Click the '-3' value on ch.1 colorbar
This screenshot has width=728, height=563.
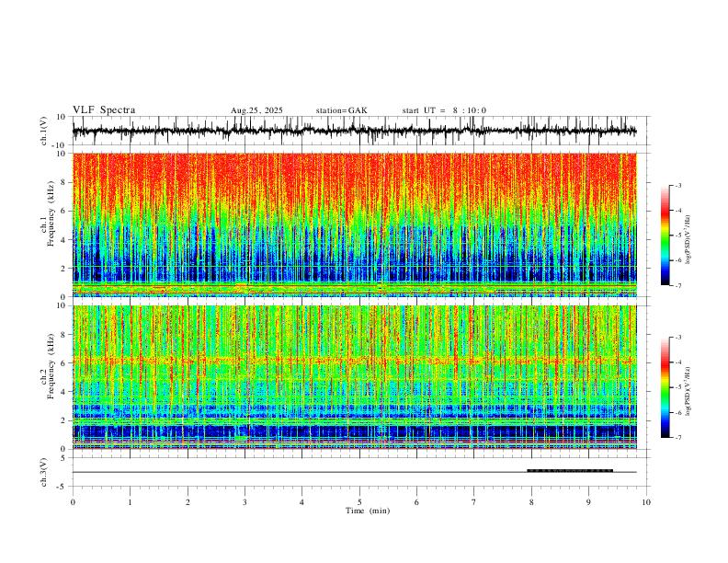tap(678, 185)
